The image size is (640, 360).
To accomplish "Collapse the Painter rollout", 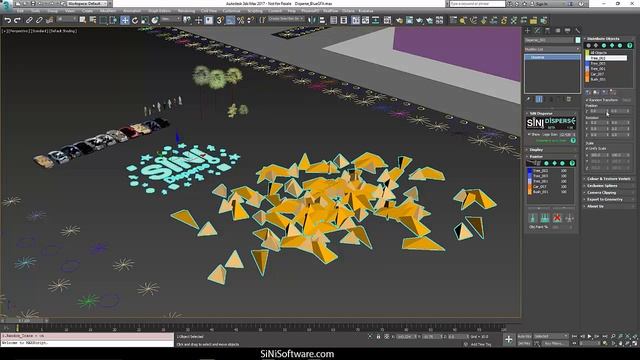I will (551, 157).
